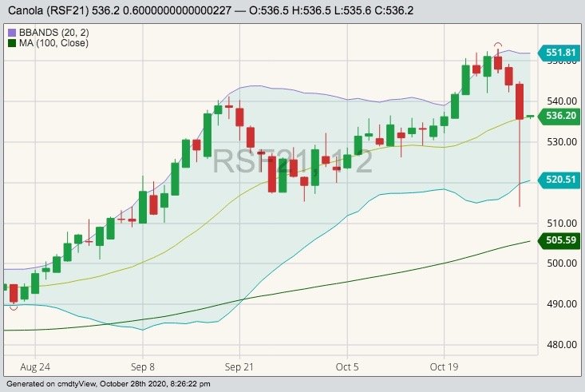Screen dimensions: 585x392
Task: Click the 530.00 price axis label
Action: click(x=562, y=142)
